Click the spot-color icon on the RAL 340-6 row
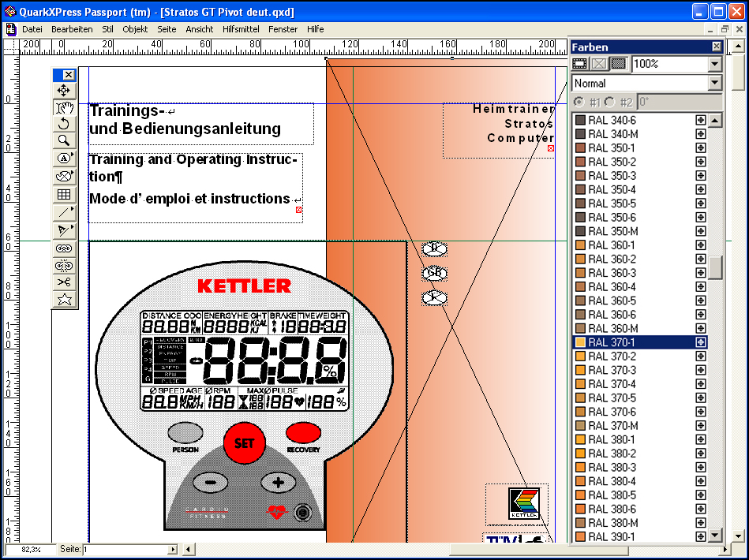The width and height of the screenshot is (749, 560). click(700, 121)
